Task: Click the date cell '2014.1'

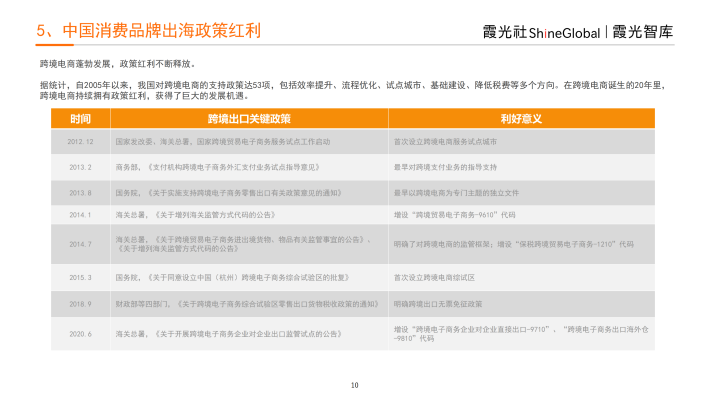Action: pyautogui.click(x=81, y=215)
